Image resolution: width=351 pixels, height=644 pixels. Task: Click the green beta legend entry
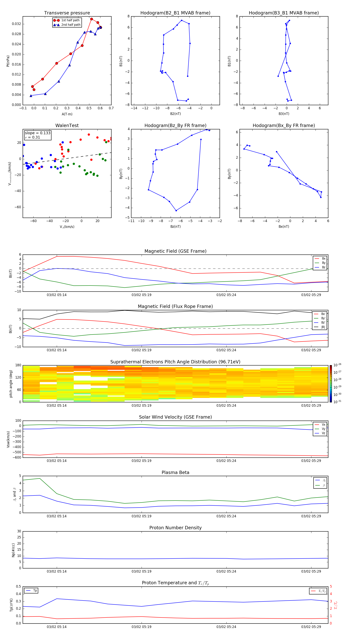(x=320, y=485)
